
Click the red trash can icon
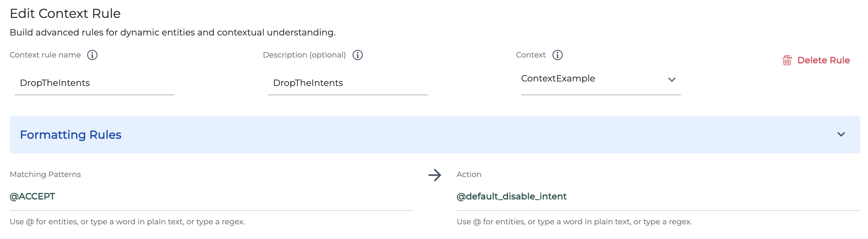(x=787, y=60)
